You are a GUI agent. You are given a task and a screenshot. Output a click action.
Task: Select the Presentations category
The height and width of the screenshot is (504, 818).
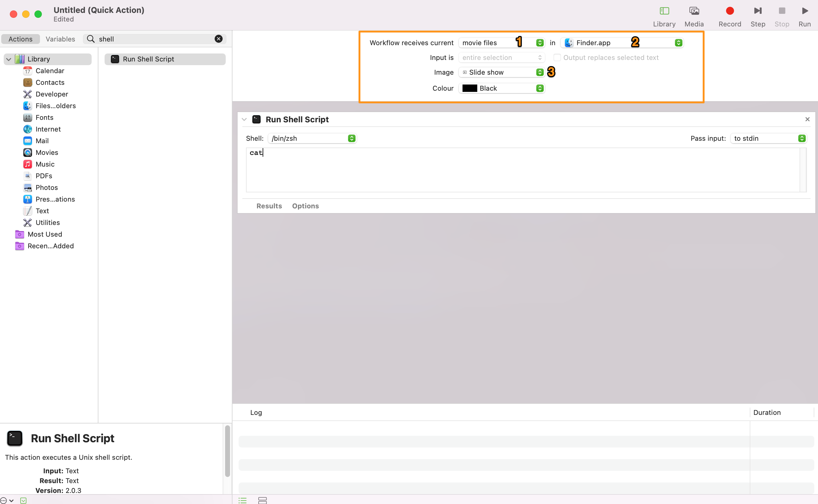55,199
